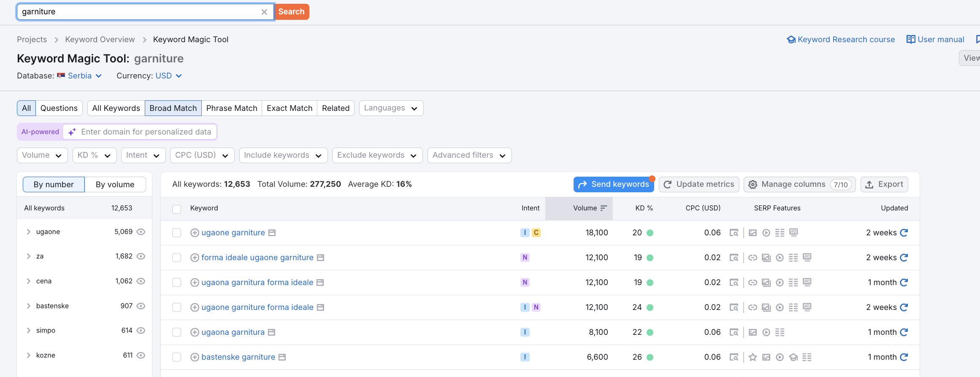Expand the ugaone keyword group
980x377 pixels.
coord(28,232)
